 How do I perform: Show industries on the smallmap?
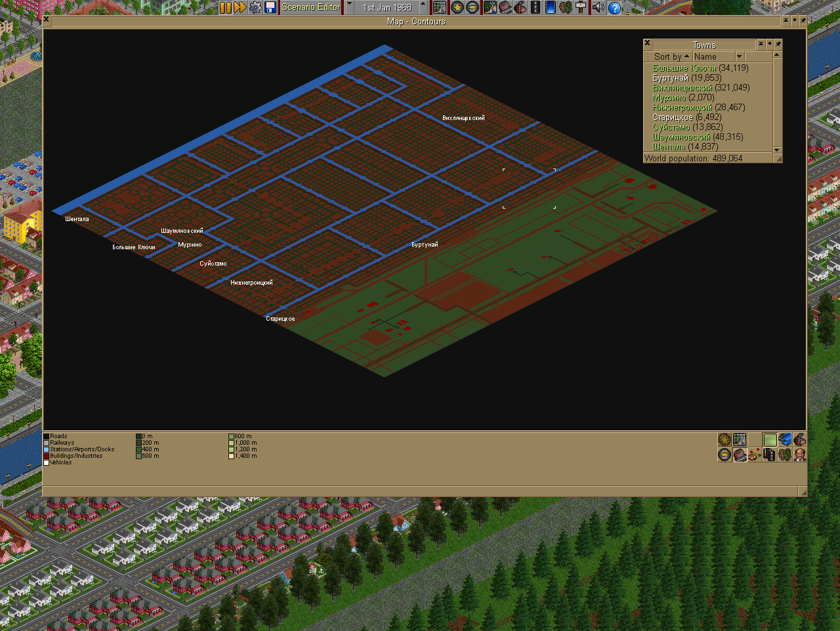point(800,439)
